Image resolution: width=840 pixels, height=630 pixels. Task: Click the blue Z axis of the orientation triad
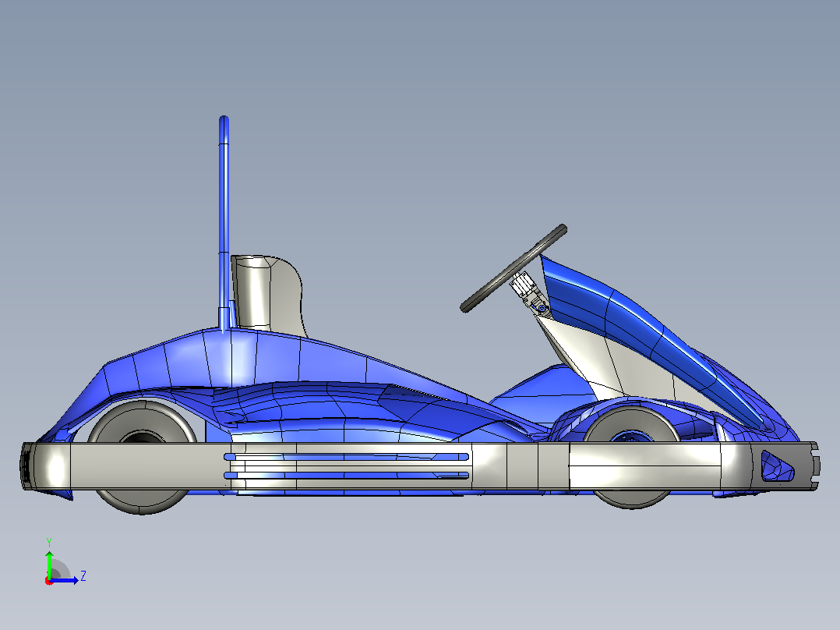pos(64,580)
